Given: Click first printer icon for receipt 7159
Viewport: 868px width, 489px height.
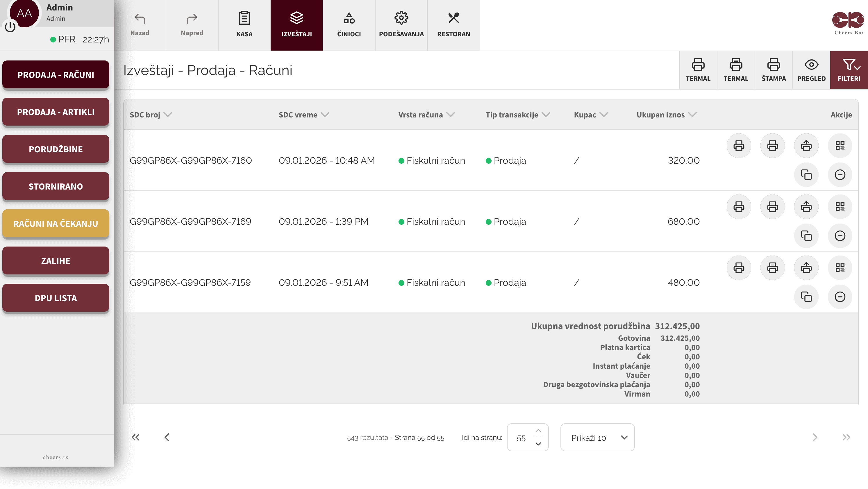Looking at the screenshot, I should pyautogui.click(x=739, y=267).
